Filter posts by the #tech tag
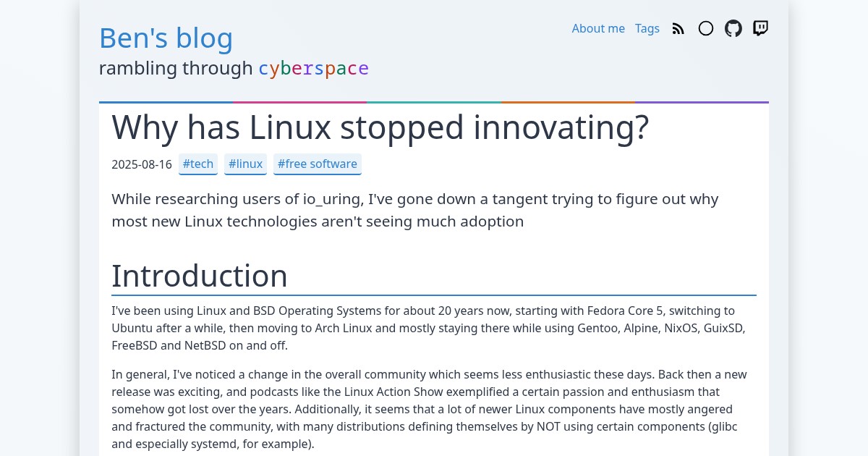The image size is (868, 456). 198,164
